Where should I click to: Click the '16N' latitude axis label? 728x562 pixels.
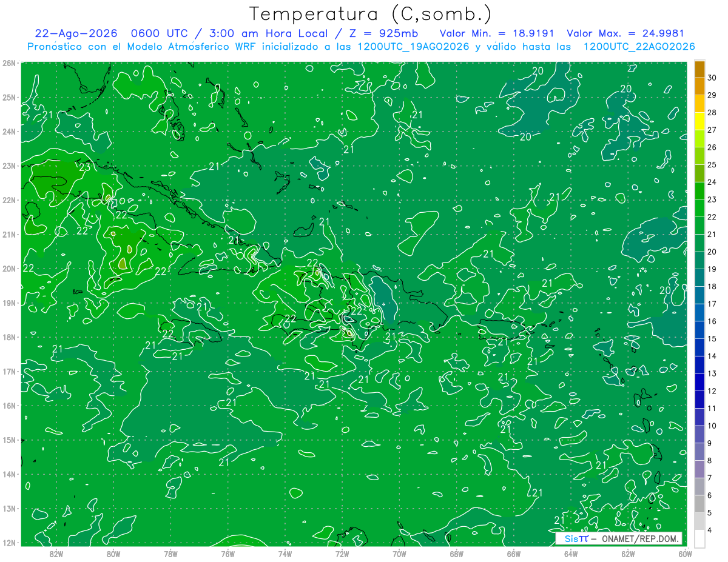8,406
